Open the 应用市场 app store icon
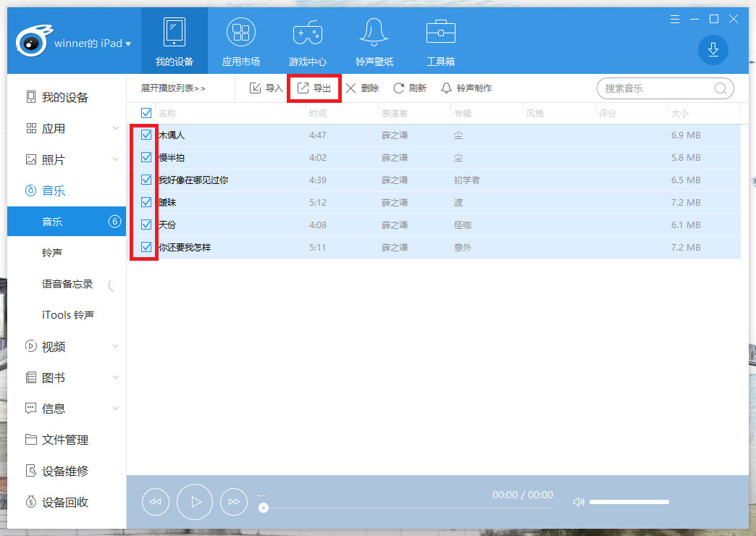This screenshot has height=536, width=756. (240, 33)
